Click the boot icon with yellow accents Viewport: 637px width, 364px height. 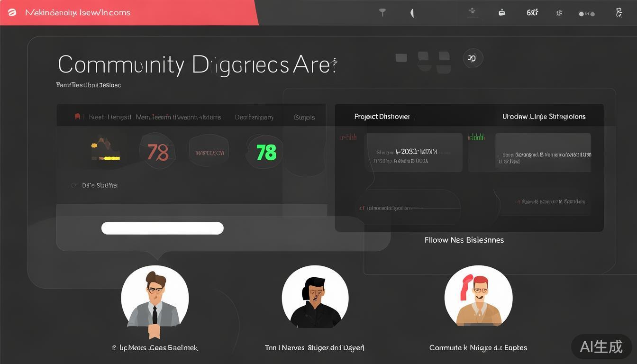point(105,149)
